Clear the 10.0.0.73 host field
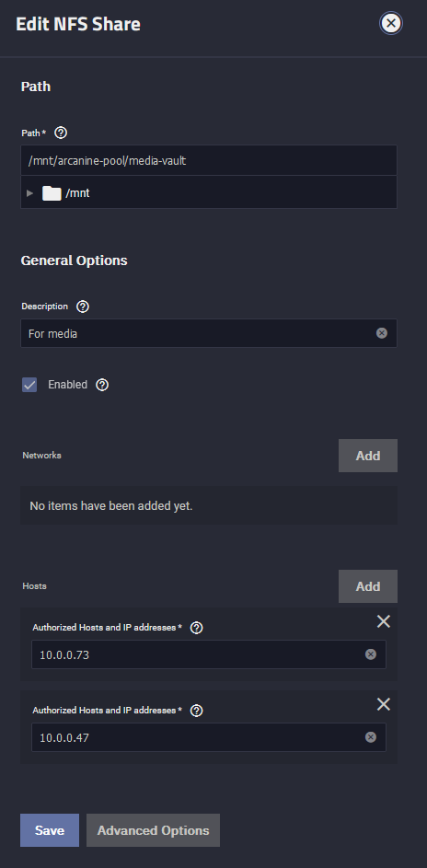This screenshot has width=427, height=868. (371, 654)
